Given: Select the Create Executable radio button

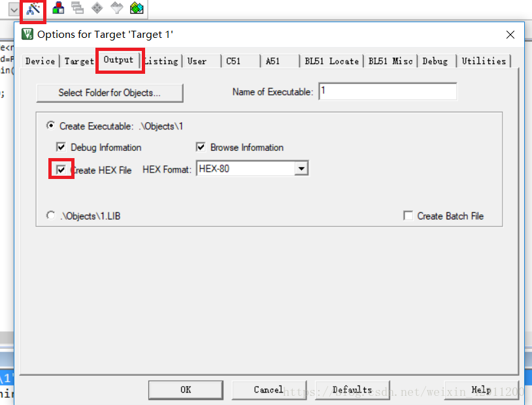Looking at the screenshot, I should coord(51,126).
